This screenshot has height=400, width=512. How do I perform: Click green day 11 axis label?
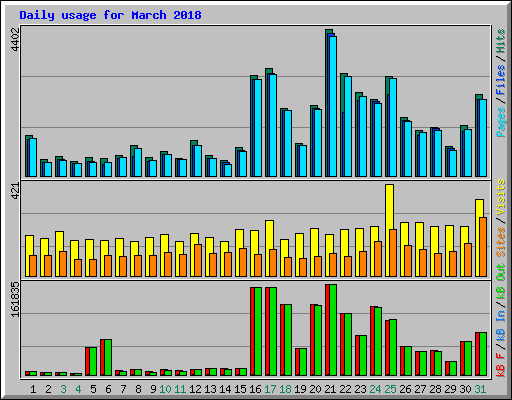coord(180,389)
